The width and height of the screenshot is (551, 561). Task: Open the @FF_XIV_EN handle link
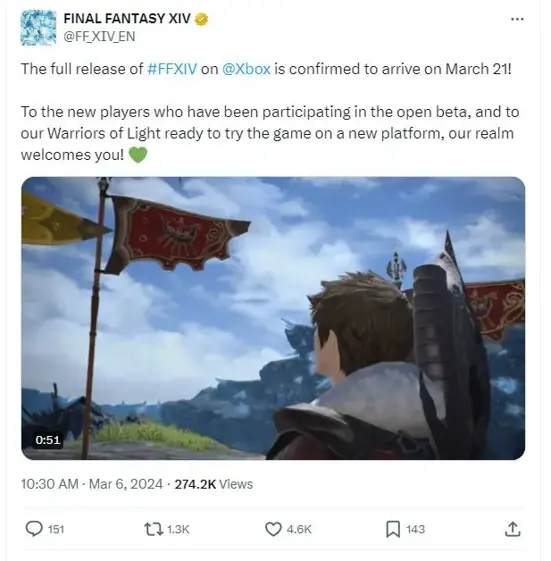(x=99, y=36)
